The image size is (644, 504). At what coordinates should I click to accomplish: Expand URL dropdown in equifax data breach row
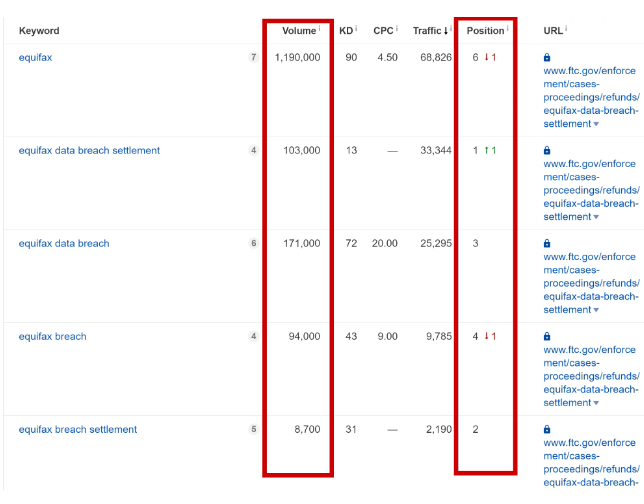(x=596, y=310)
